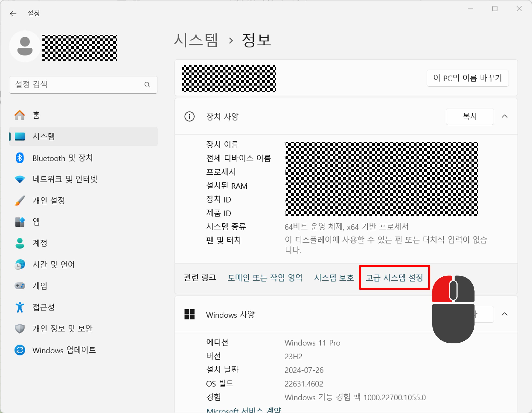Minimize the 설정 window
This screenshot has height=413, width=532.
pos(470,9)
